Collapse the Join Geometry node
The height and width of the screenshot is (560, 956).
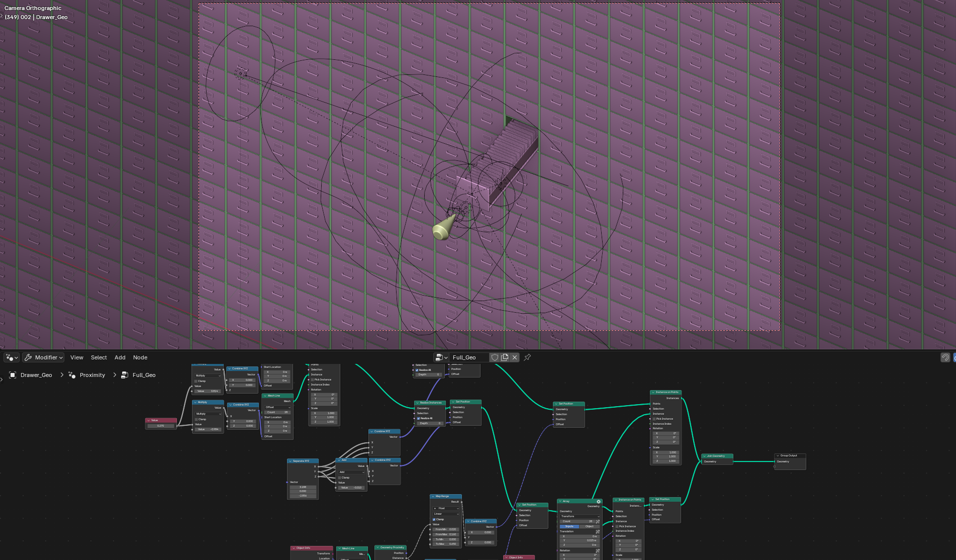[x=704, y=456]
